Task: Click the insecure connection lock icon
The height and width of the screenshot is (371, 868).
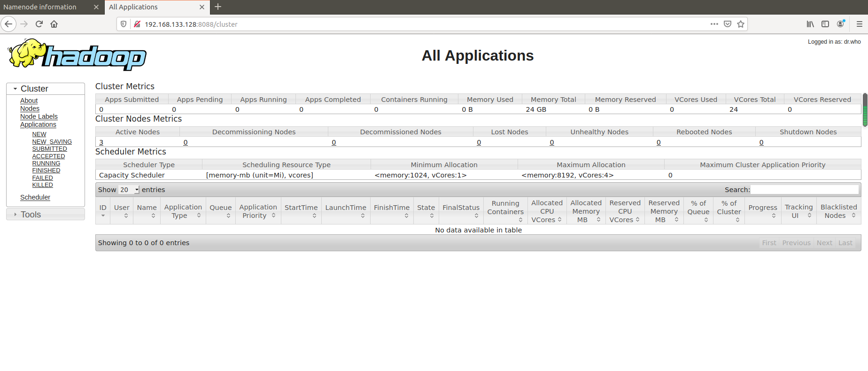Action: (x=137, y=24)
